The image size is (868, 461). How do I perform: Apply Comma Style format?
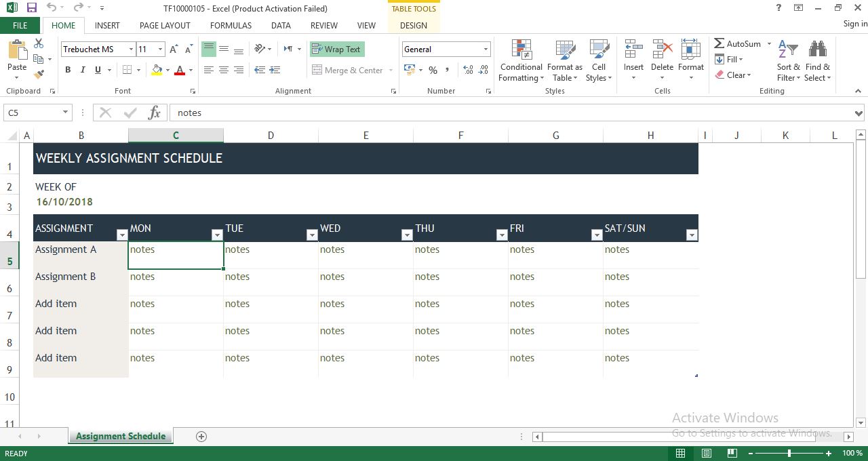point(448,70)
